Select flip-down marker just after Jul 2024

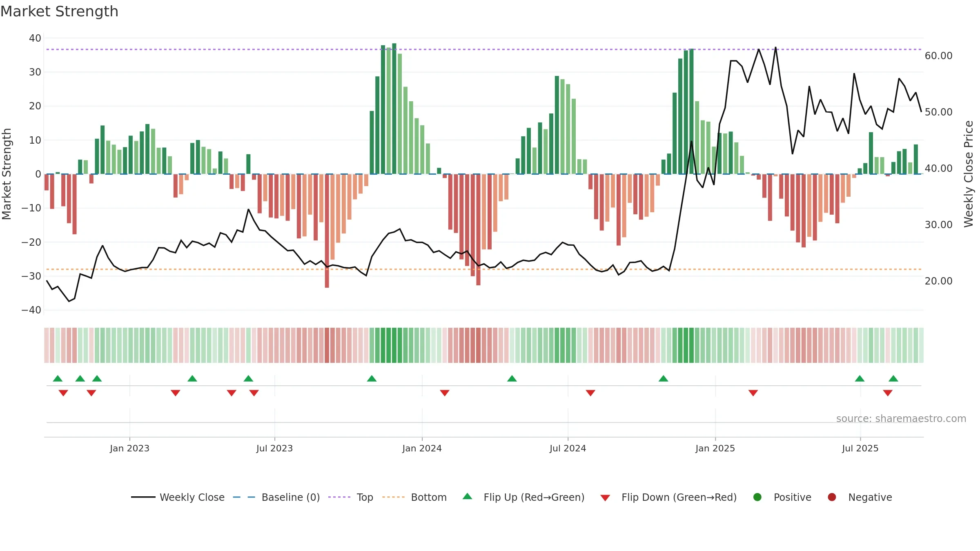coord(590,393)
